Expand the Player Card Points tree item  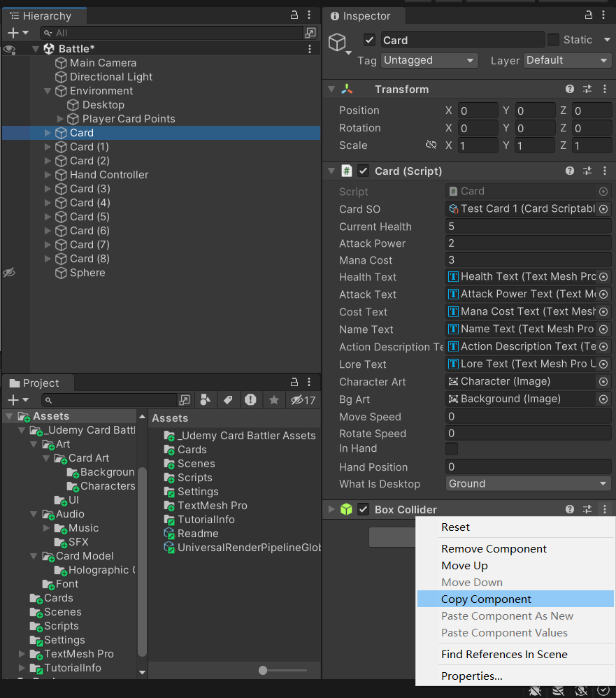[60, 119]
